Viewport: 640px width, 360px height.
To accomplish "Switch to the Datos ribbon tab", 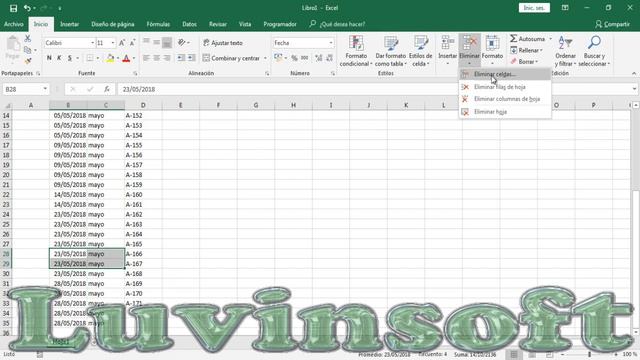I will (x=189, y=24).
